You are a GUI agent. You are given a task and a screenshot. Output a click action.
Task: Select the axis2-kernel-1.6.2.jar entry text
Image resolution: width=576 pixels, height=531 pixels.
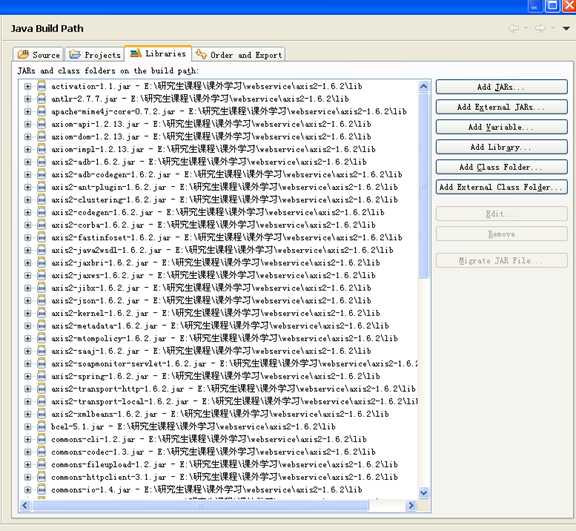[216, 313]
